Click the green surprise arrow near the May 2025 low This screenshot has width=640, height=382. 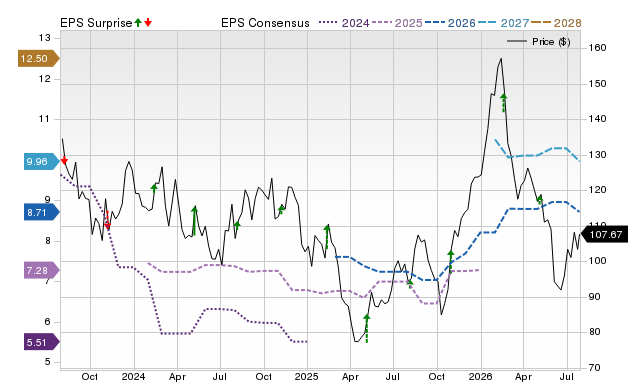click(x=367, y=328)
